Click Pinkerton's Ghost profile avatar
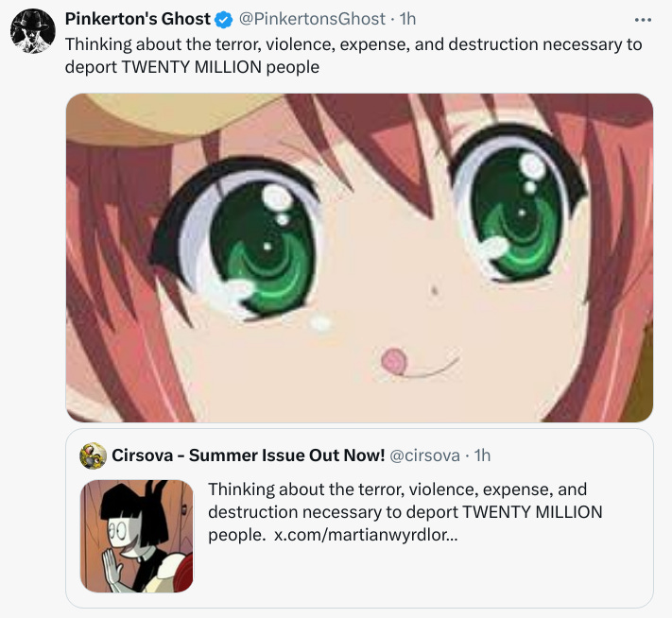672x618 pixels. (32, 31)
